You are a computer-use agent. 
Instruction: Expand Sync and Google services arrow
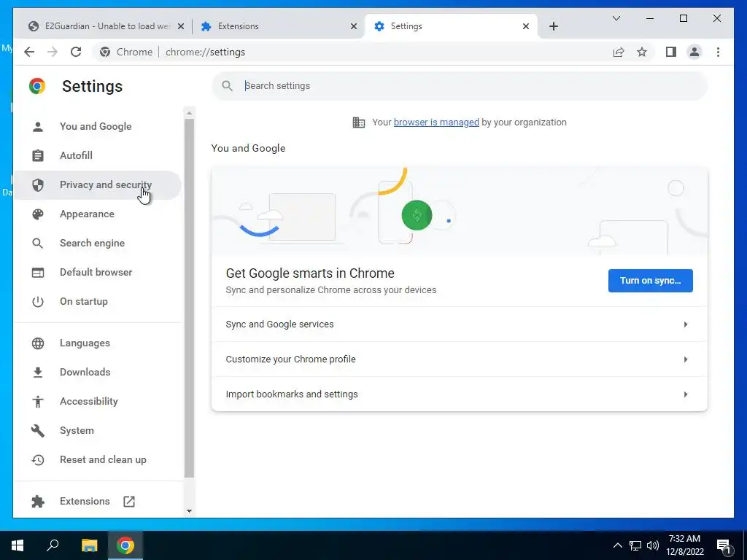tap(686, 324)
